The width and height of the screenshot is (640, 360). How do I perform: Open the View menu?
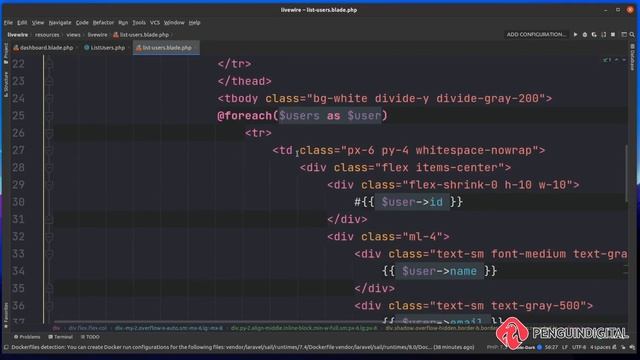pyautogui.click(x=38, y=22)
